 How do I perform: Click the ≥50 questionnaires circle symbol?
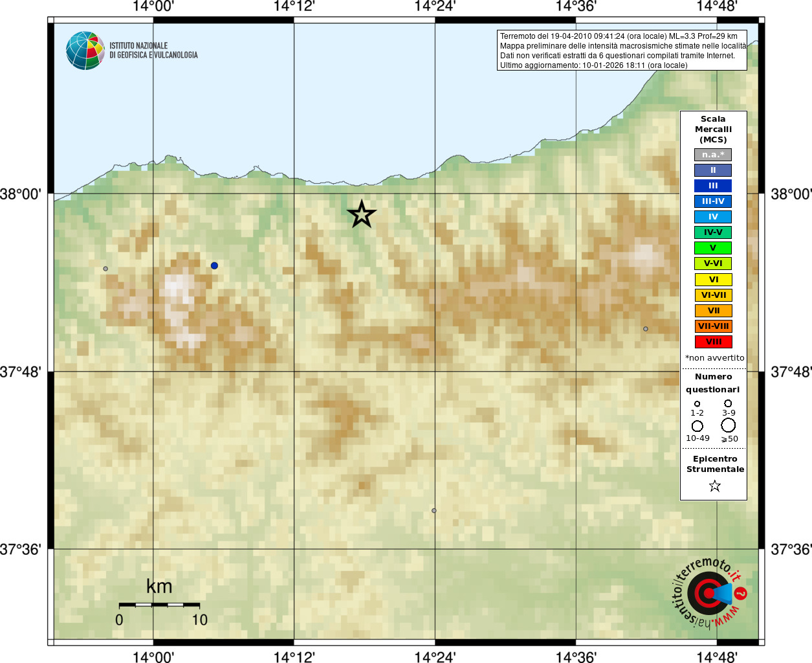tap(729, 425)
